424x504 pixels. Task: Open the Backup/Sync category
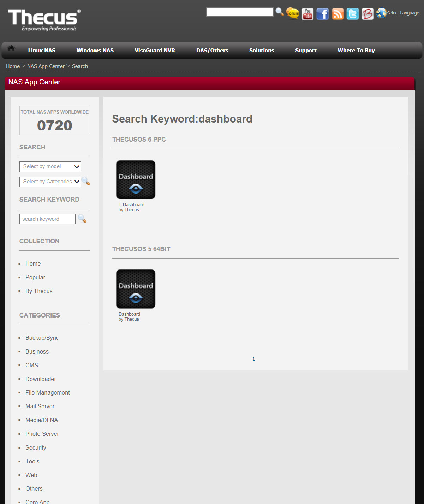pos(42,338)
